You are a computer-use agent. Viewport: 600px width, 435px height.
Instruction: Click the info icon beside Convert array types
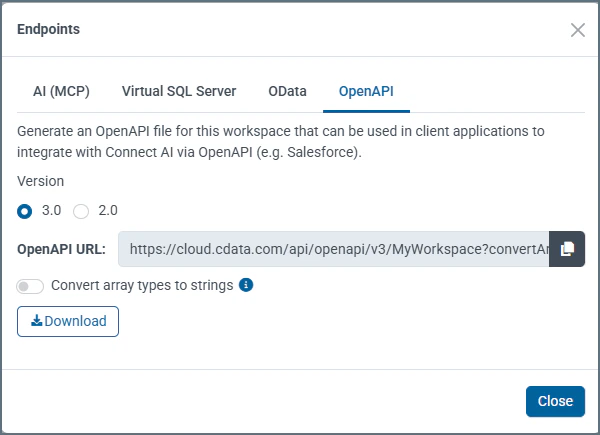(246, 285)
